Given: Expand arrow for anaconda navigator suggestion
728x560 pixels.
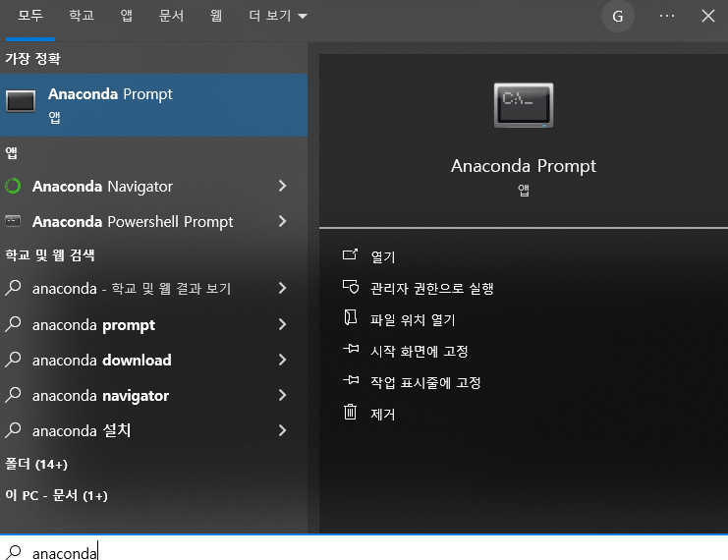Looking at the screenshot, I should coord(282,395).
